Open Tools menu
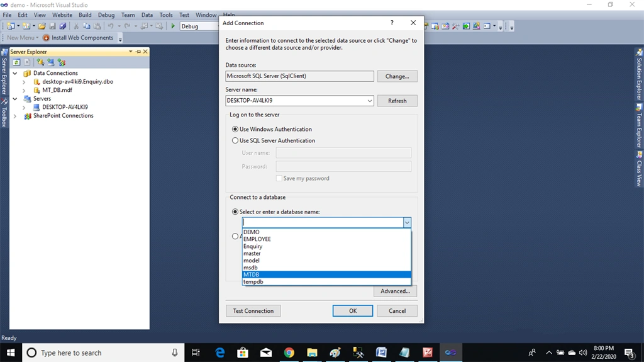Screen dimensions: 644x362 [166, 15]
